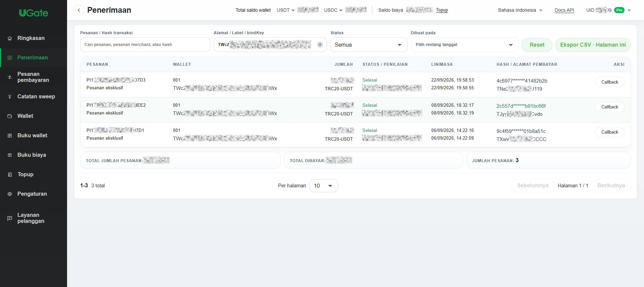Click Ekspor CSV · Halaman ini
This screenshot has width=644, height=287.
coord(593,45)
